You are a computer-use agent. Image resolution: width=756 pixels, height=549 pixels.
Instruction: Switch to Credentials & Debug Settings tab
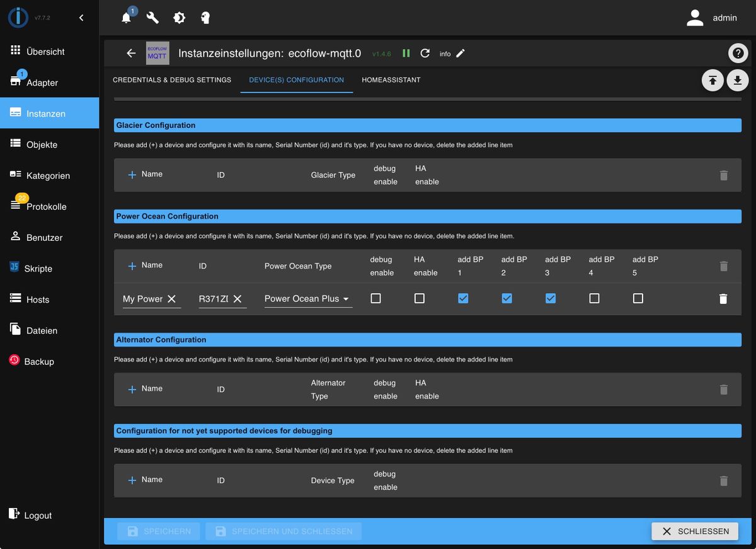point(172,80)
